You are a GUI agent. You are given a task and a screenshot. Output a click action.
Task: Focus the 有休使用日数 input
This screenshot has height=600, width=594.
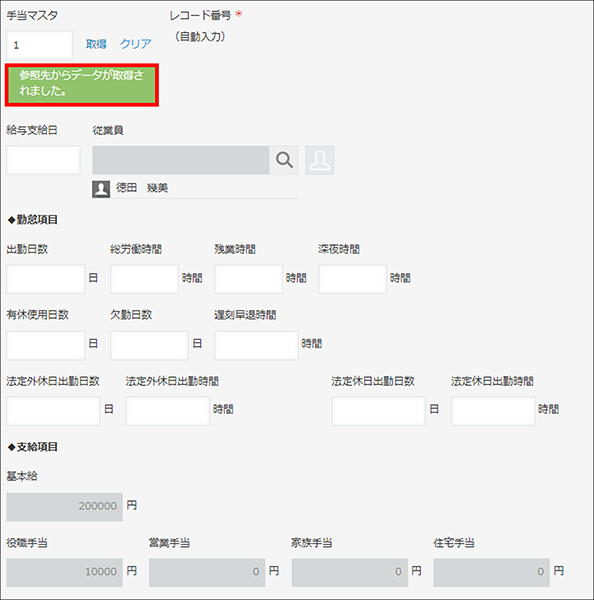(46, 345)
